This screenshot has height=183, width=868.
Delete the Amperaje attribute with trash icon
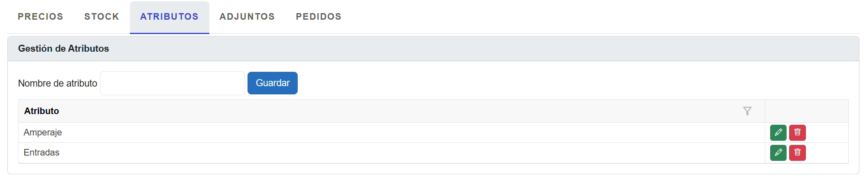[x=797, y=133]
